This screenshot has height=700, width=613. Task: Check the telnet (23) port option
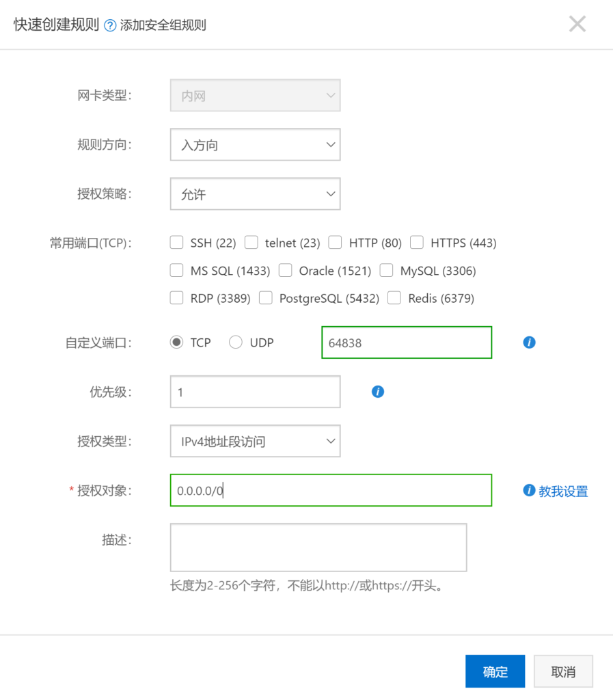[251, 243]
